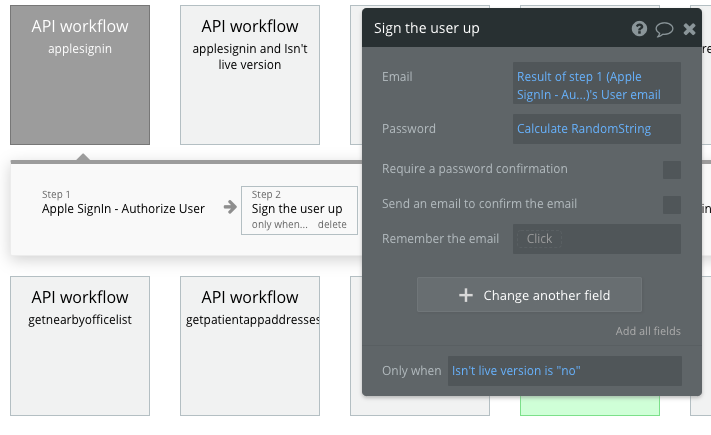Edit the Only when condition expression
This screenshot has height=435, width=711.
point(564,371)
